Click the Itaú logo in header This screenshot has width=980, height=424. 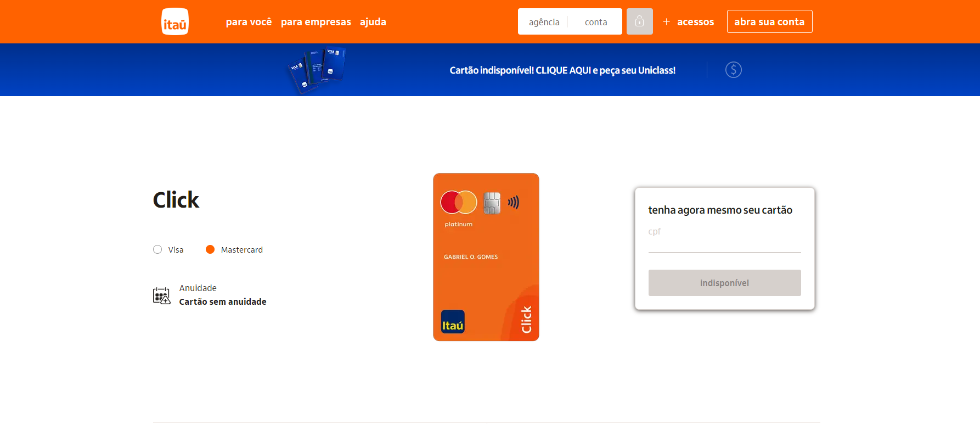(x=175, y=21)
